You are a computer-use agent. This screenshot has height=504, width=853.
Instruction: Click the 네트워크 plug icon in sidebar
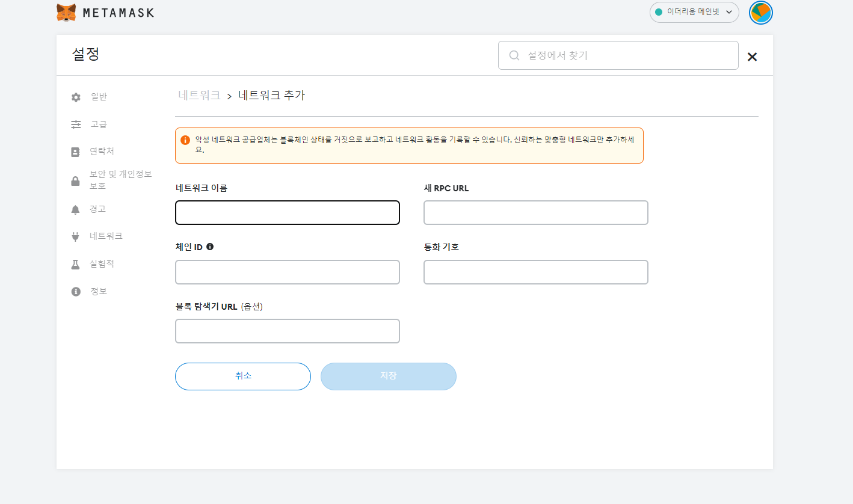[75, 236]
